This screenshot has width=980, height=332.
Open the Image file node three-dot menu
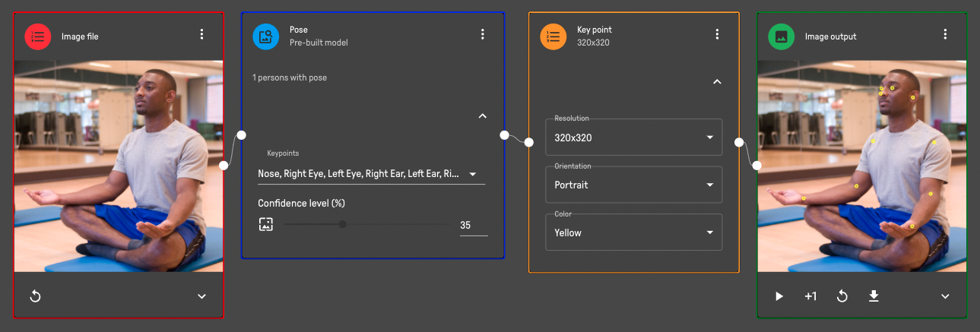tap(201, 34)
